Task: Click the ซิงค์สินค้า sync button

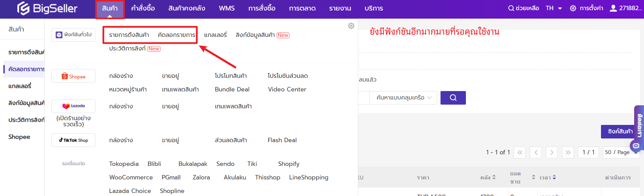Action: 620,131
